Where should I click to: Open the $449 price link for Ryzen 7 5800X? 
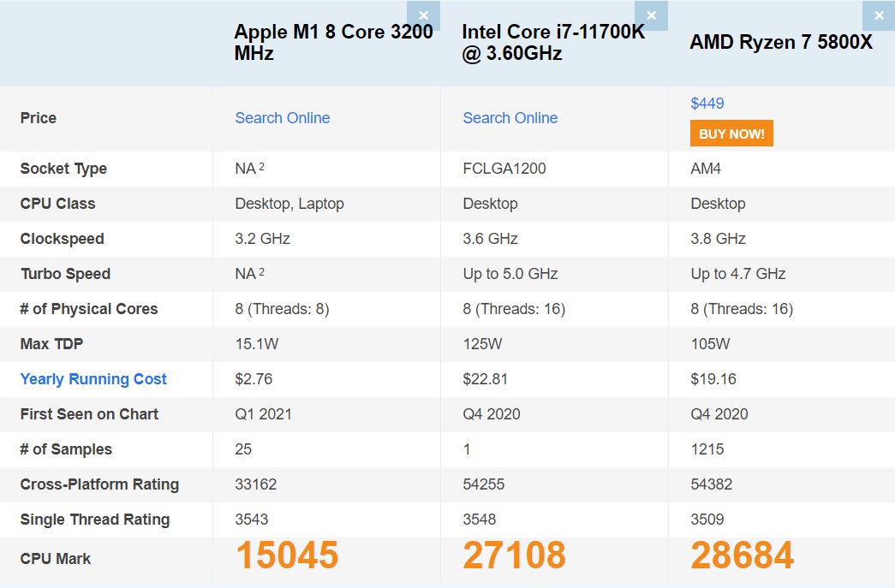click(x=707, y=104)
